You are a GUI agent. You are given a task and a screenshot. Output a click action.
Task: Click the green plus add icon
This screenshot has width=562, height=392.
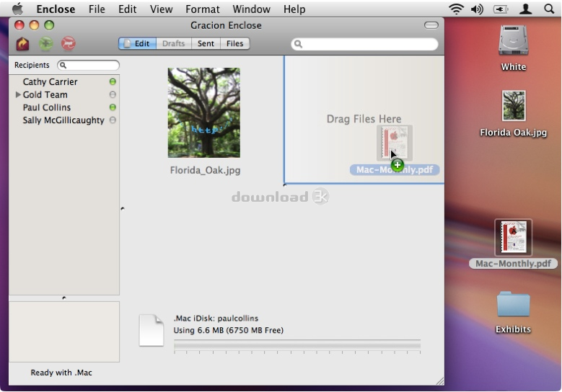(x=46, y=44)
